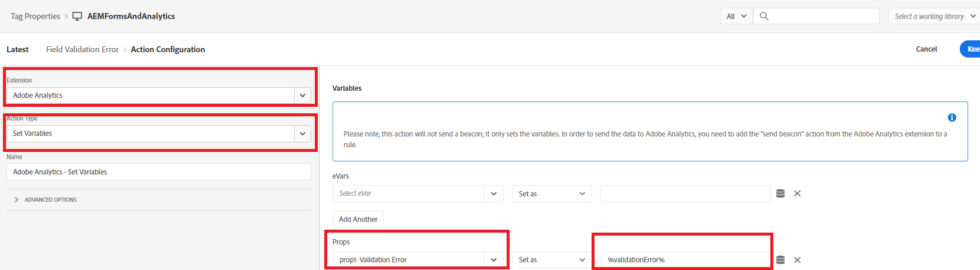This screenshot has width=980, height=270.
Task: Remove the prop1 Validation Error row
Action: [798, 260]
